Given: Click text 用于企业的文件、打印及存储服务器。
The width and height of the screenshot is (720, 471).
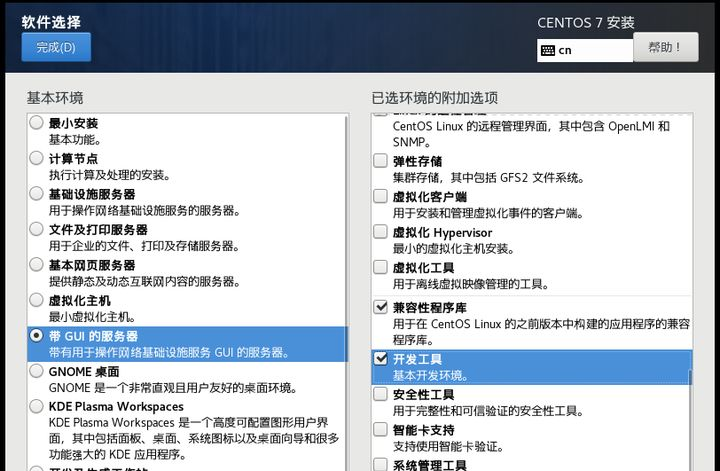Looking at the screenshot, I should [144, 246].
